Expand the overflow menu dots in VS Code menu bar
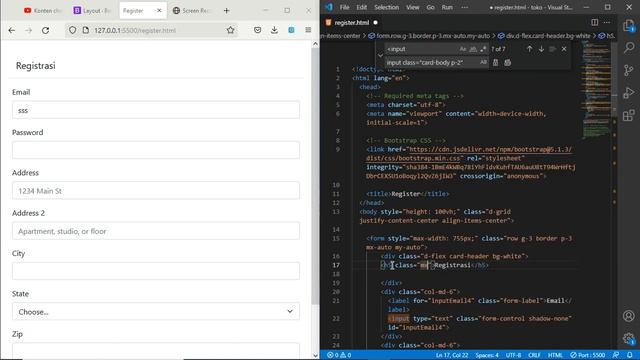Image resolution: width=640 pixels, height=360 pixels. [464, 7]
